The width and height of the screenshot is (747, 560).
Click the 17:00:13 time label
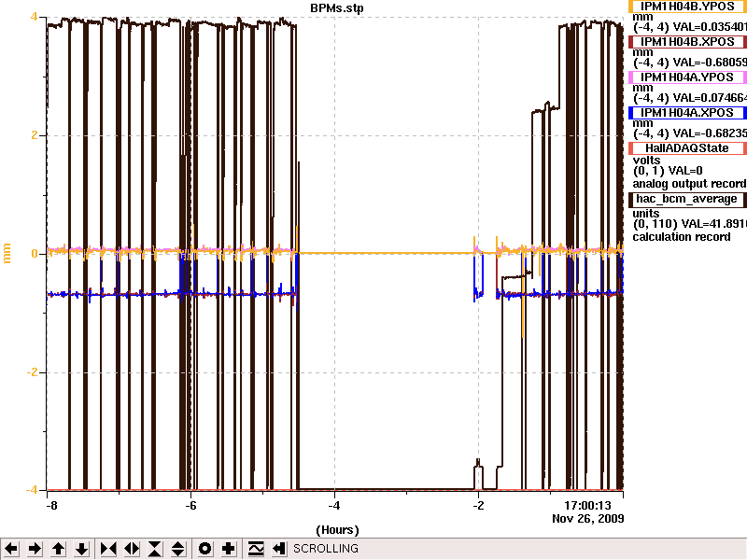point(587,506)
